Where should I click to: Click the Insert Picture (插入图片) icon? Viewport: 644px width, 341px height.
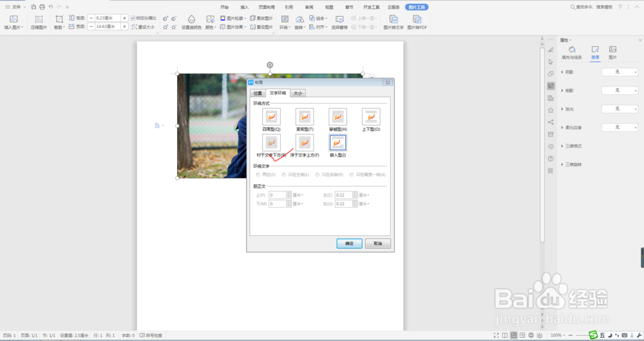14,19
